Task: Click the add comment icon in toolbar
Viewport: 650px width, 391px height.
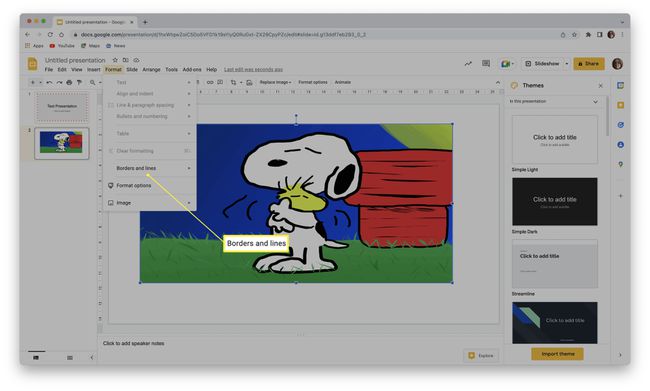Action: tap(220, 83)
